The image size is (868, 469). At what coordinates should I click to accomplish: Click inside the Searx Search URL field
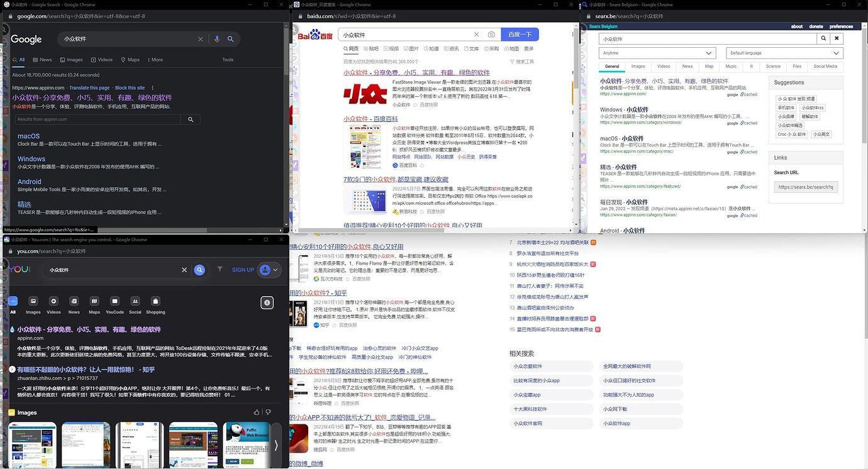point(806,187)
